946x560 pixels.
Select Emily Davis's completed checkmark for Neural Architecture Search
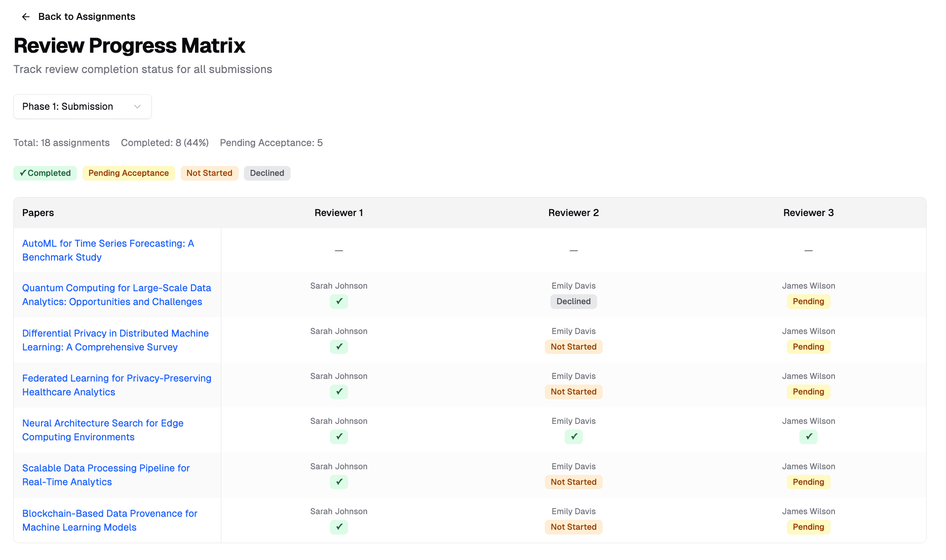tap(573, 437)
